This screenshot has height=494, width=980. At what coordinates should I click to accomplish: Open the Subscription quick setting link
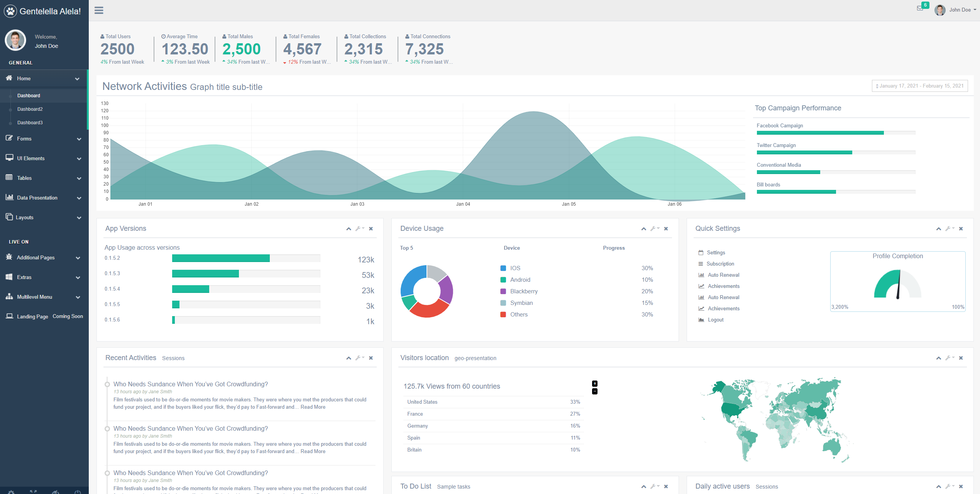point(720,264)
